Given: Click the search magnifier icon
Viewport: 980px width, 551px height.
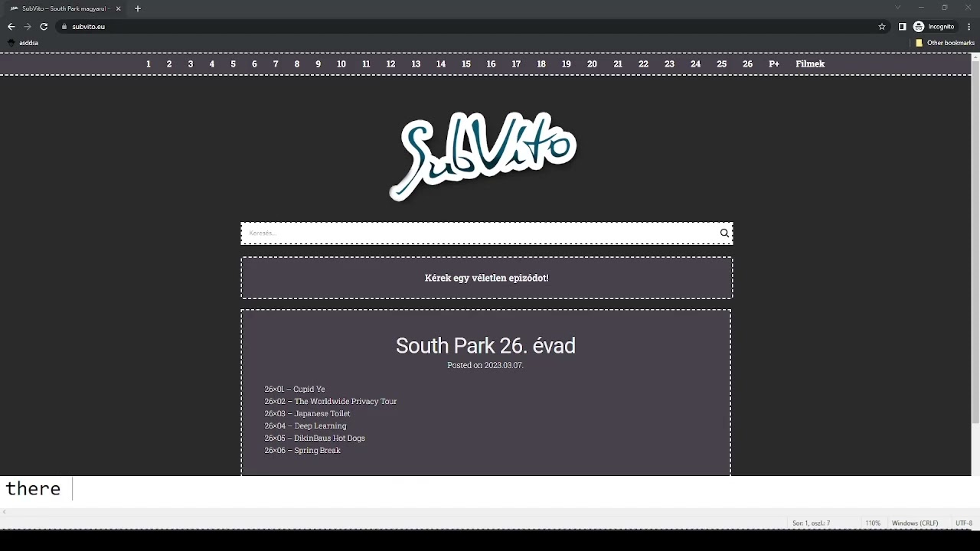Looking at the screenshot, I should pos(724,233).
